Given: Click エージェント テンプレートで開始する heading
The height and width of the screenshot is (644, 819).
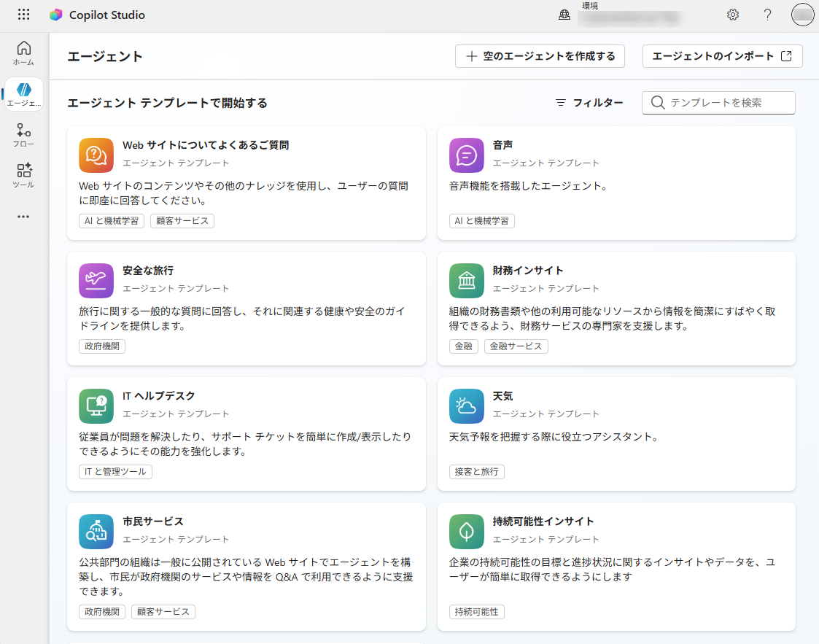Looking at the screenshot, I should point(167,103).
